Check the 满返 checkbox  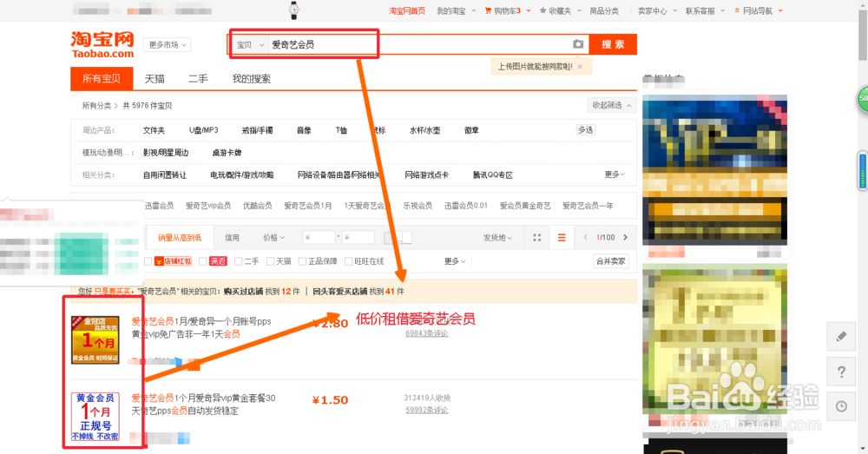202,261
